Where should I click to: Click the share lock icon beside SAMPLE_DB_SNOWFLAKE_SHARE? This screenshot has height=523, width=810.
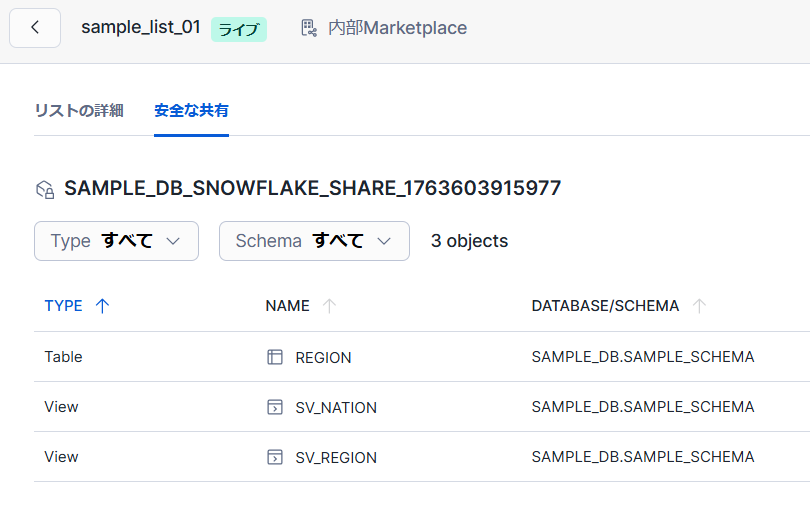pyautogui.click(x=45, y=190)
